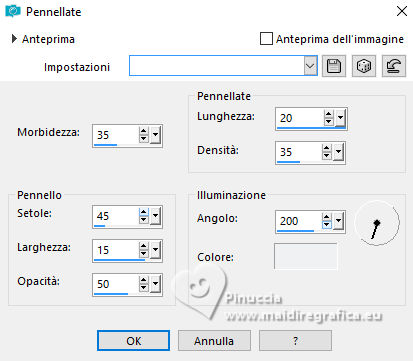Increase Setole value with the up arrow

(x=144, y=212)
